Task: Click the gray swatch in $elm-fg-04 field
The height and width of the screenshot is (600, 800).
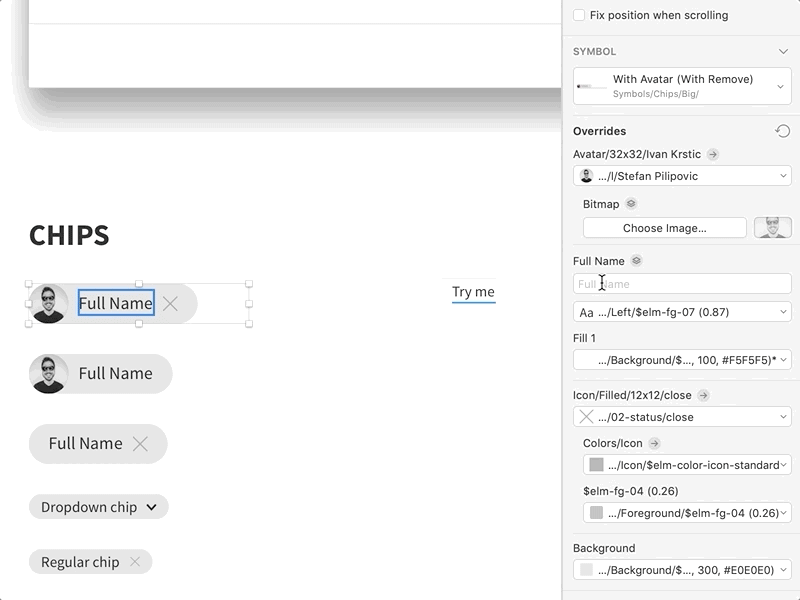Action: point(596,513)
